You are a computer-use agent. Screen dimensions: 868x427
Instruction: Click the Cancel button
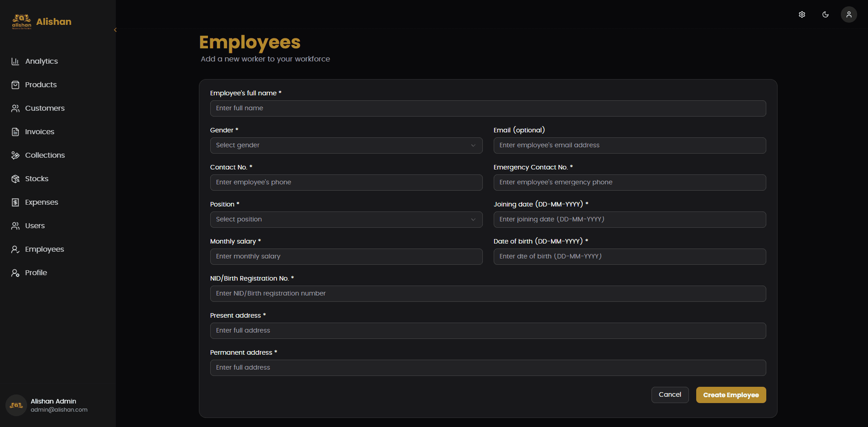tap(670, 395)
